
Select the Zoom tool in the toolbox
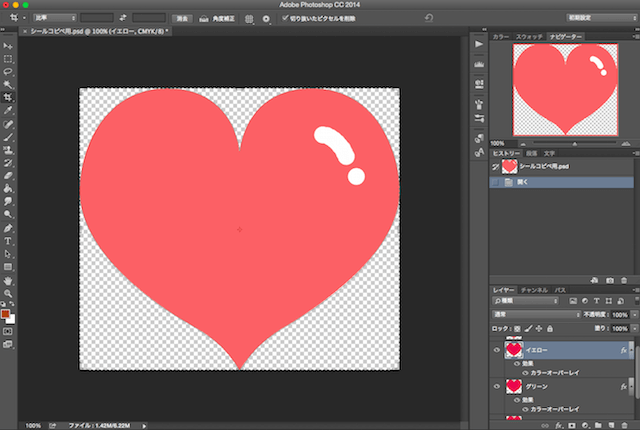pyautogui.click(x=8, y=293)
